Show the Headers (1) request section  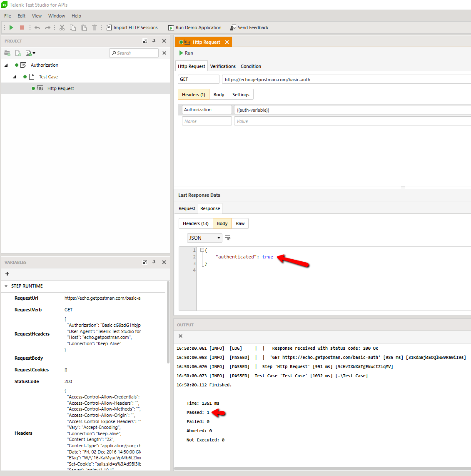[194, 95]
